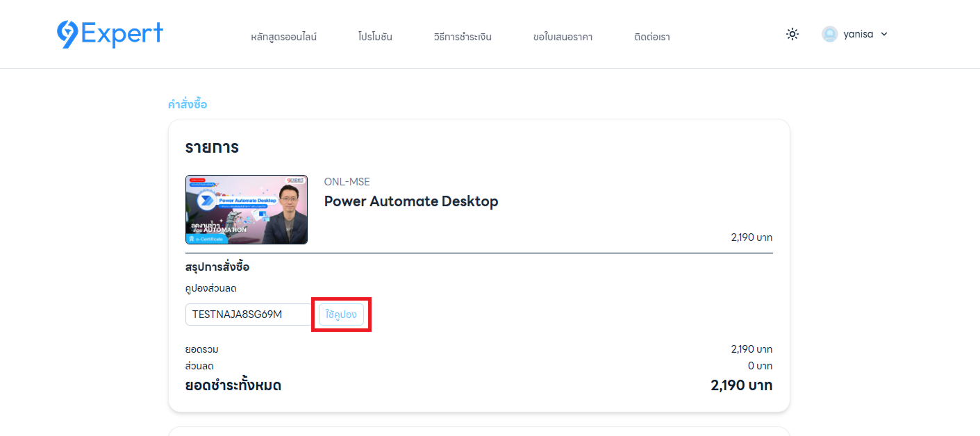The image size is (980, 436).
Task: Go to the โปรโมชัน page
Action: (x=375, y=37)
